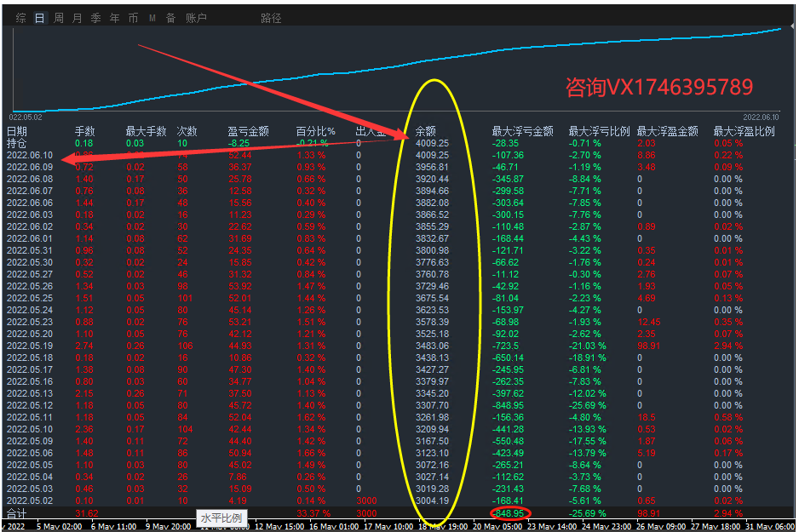Click the 最大浮盈比例 column header
The width and height of the screenshot is (799, 532).
pyautogui.click(x=744, y=131)
